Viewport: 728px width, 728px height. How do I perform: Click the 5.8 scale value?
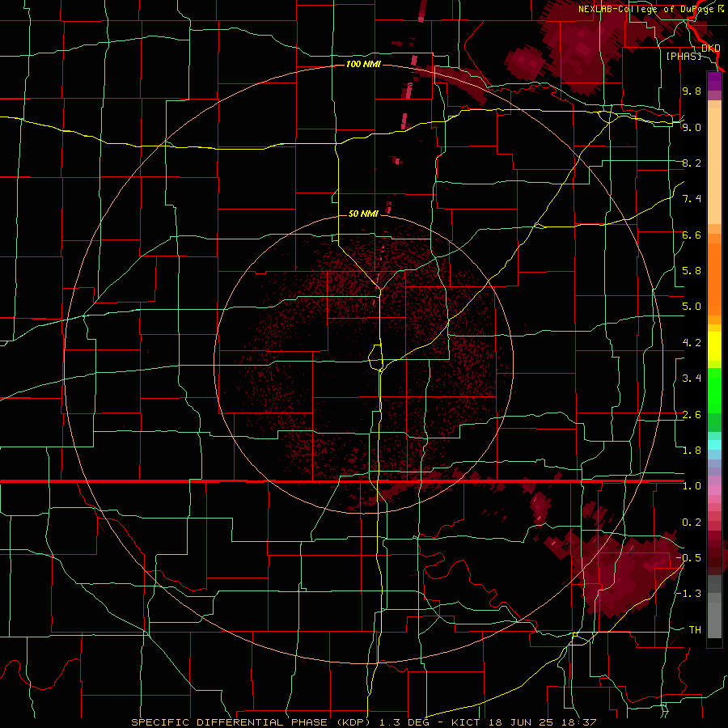692,271
